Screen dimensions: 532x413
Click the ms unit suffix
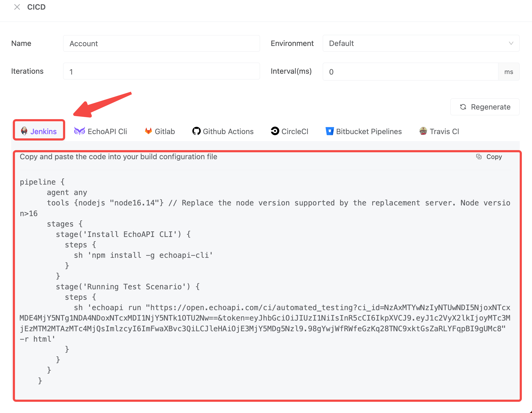point(509,72)
